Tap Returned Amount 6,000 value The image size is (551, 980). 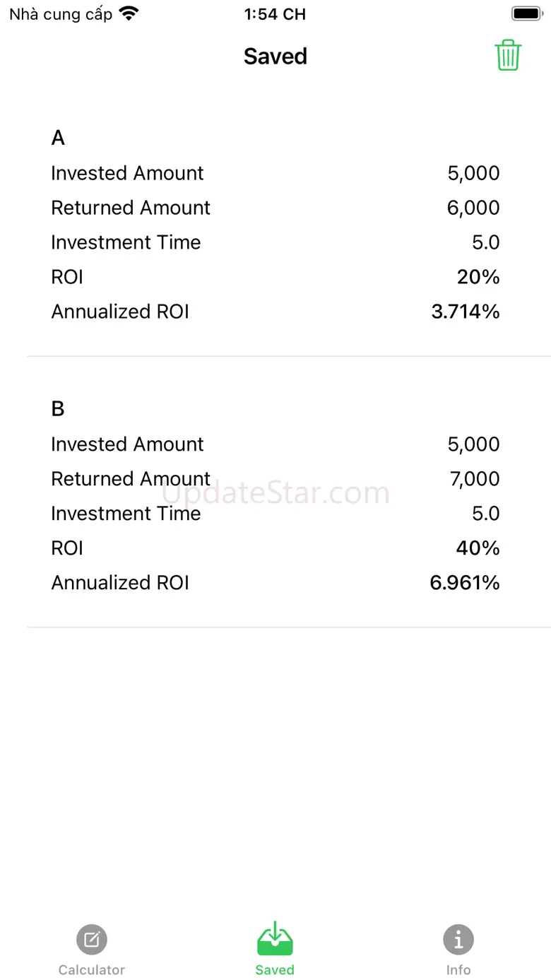(x=473, y=208)
